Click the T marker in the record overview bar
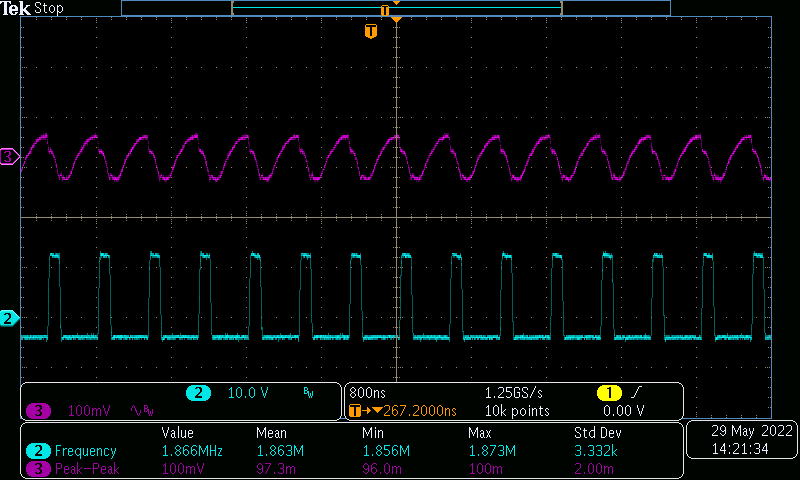The width and height of the screenshot is (800, 480). (385, 10)
